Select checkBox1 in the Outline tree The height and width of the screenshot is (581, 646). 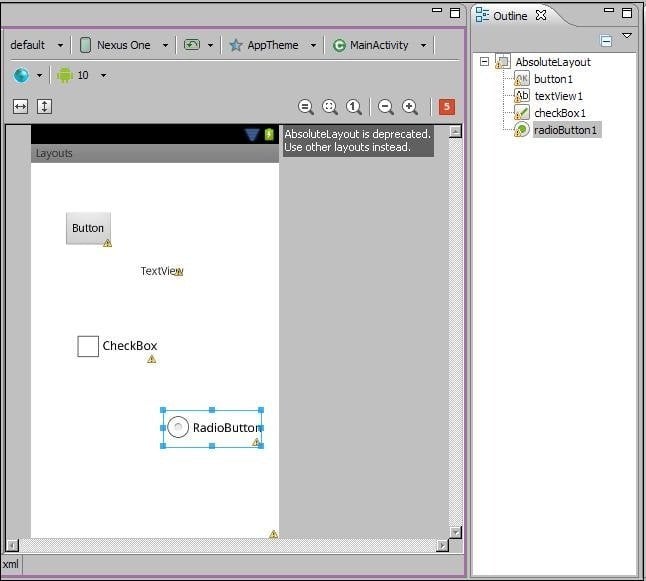tap(559, 113)
